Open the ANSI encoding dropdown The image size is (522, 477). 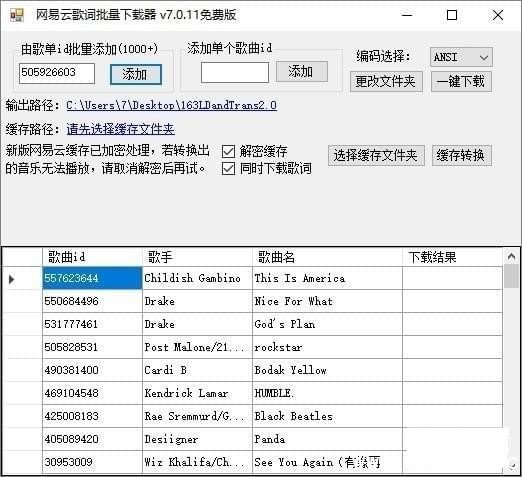(461, 57)
